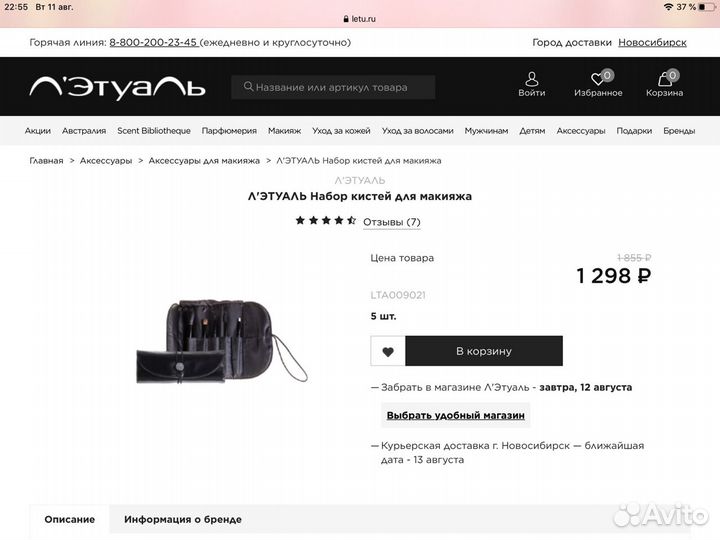Open the Аксессуары navigation menu item
This screenshot has height=540, width=720.
(x=581, y=130)
